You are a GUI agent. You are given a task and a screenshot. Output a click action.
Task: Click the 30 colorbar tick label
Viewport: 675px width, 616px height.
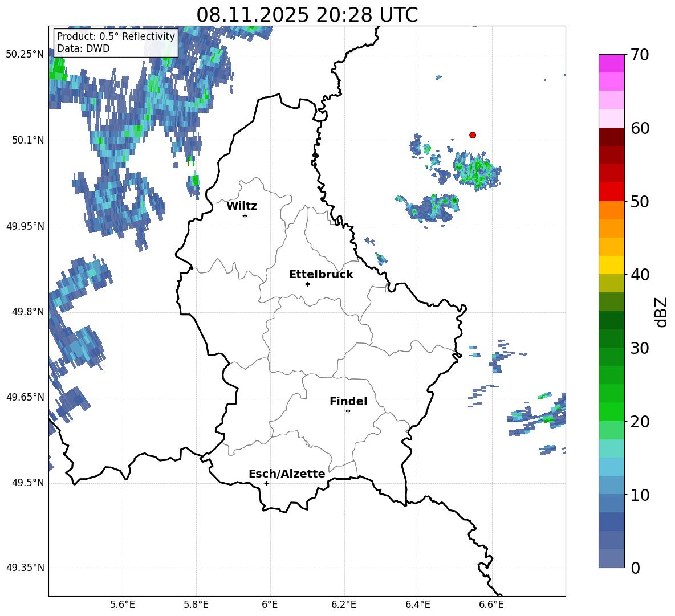point(640,348)
